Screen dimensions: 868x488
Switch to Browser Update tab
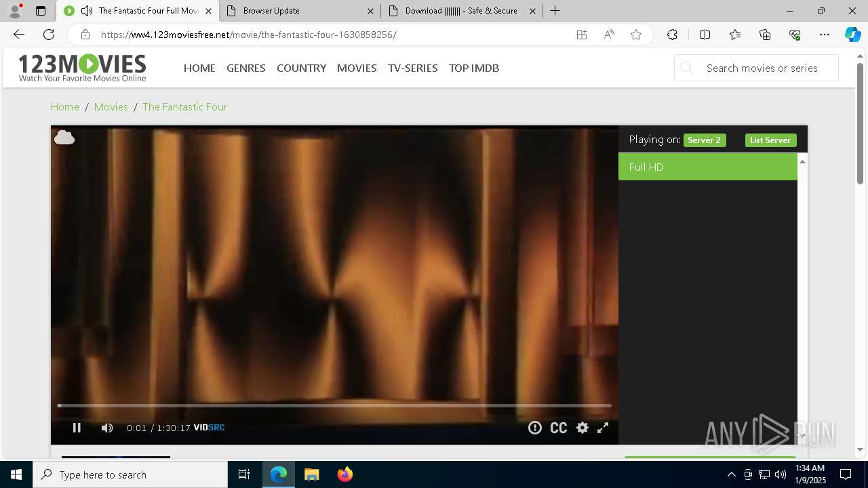click(x=300, y=11)
